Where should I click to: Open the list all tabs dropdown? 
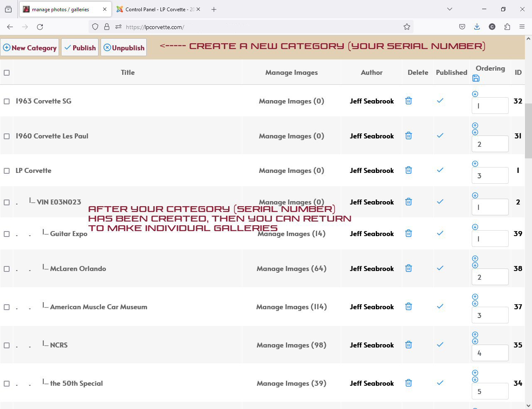(x=449, y=9)
